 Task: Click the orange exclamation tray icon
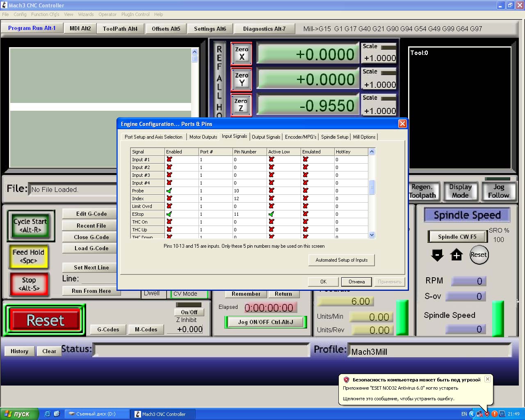[x=494, y=414]
